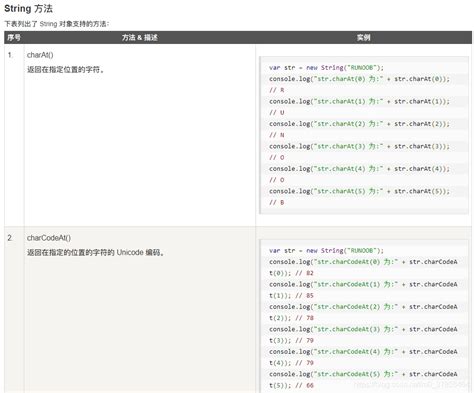Click the 'str.charCodeAt(1)' console.log line

(363, 284)
